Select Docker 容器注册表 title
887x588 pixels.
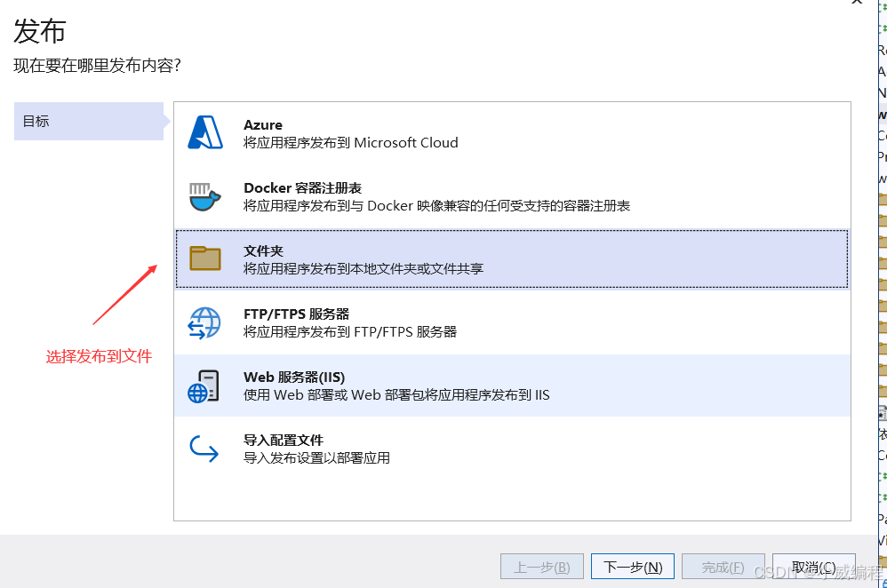click(303, 187)
